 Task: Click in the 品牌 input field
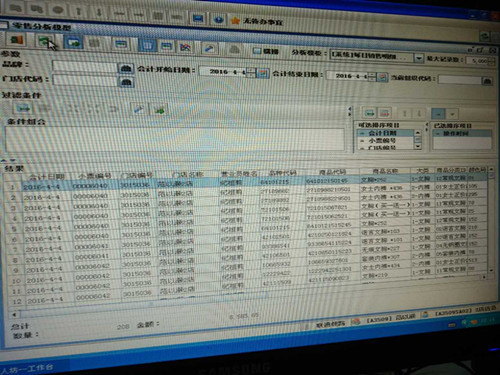(x=85, y=67)
